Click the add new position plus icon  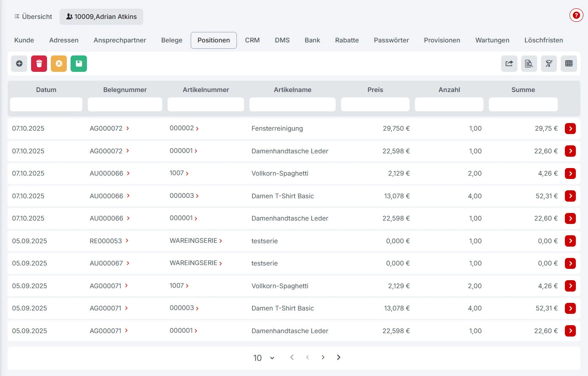click(19, 63)
